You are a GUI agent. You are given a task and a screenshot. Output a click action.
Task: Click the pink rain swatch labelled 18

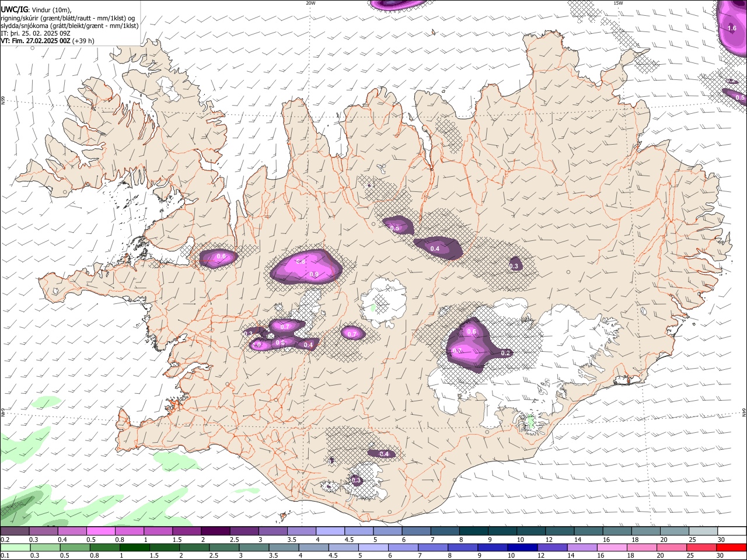pos(641,547)
